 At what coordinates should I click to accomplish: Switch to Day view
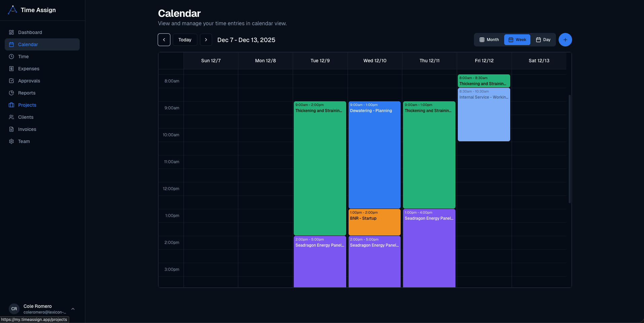543,40
